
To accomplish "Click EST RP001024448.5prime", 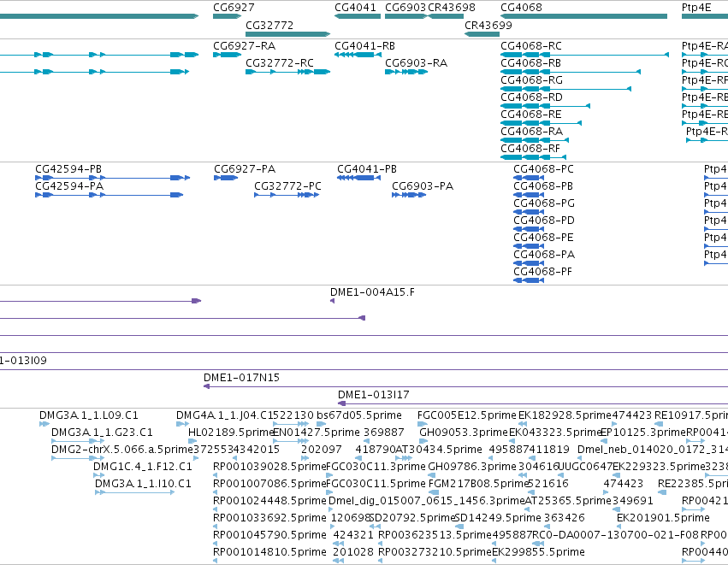I will tap(216, 509).
